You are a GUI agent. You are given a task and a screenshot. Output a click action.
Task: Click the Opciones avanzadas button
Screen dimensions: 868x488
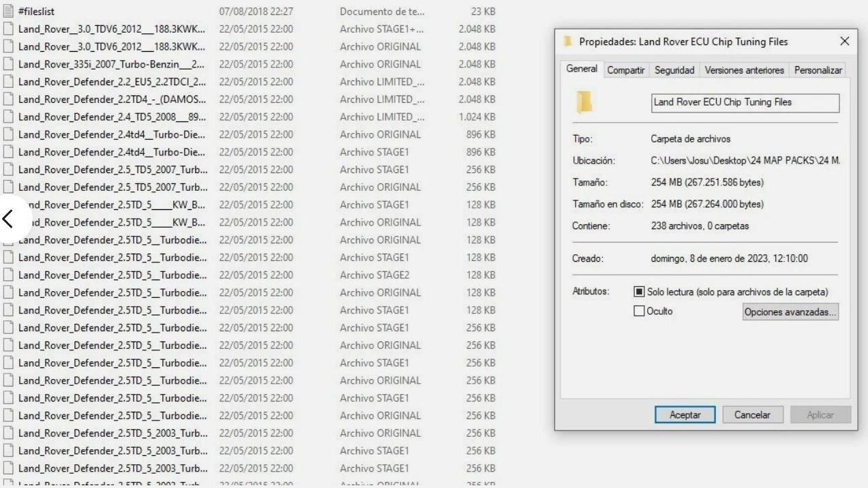[x=790, y=311]
